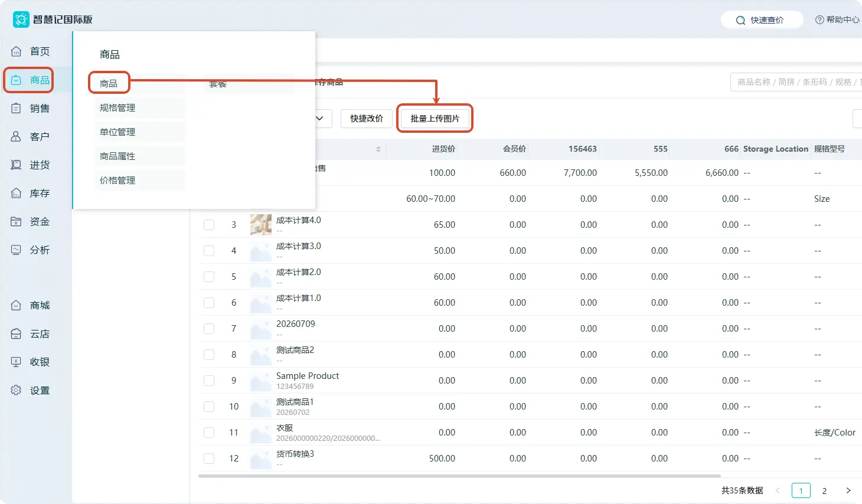Click the product name 成本计算2.0
This screenshot has height=504, width=862.
tap(299, 272)
